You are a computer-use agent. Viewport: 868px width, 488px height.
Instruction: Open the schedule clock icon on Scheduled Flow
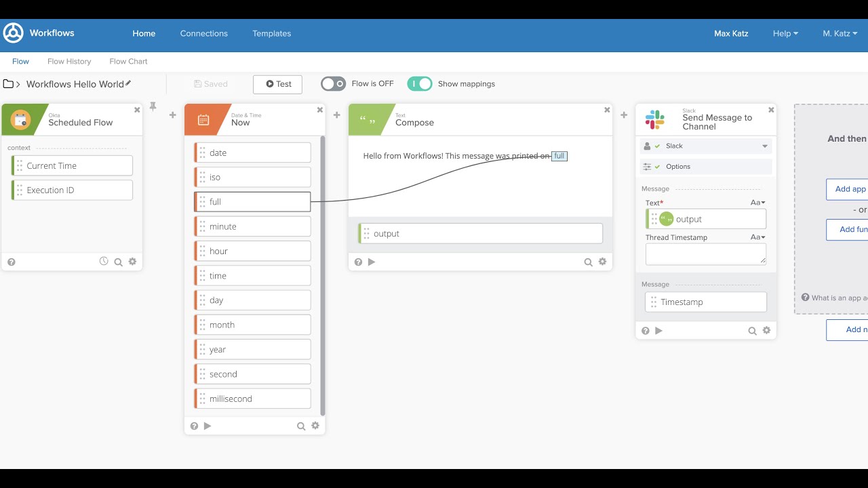click(x=104, y=261)
